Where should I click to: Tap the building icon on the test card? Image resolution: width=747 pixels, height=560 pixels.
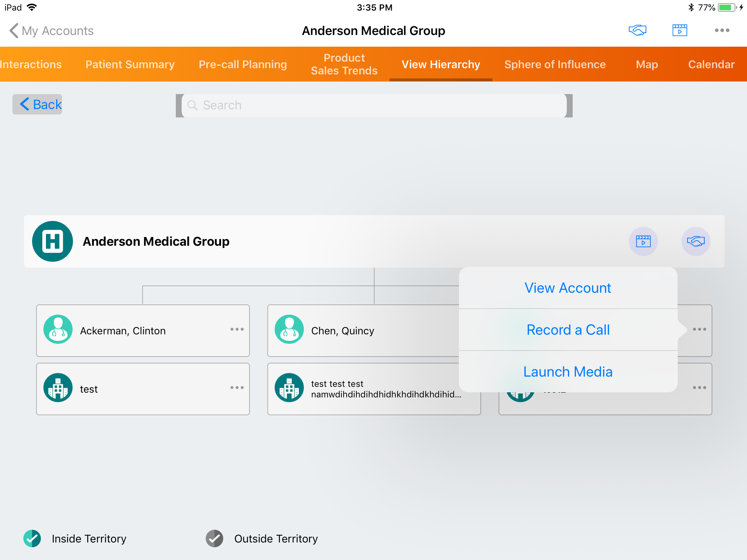(58, 388)
